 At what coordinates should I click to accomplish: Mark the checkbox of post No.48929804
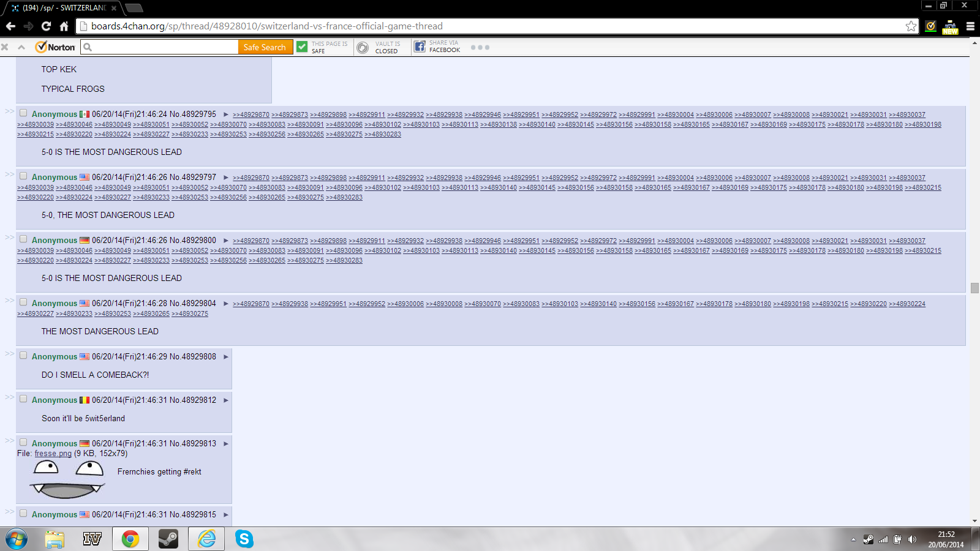click(23, 302)
